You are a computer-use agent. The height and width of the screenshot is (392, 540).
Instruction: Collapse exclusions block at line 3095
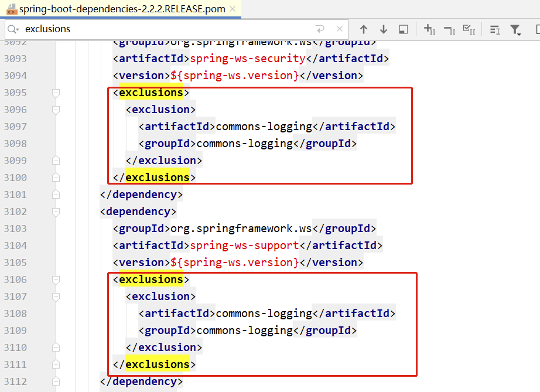click(56, 93)
